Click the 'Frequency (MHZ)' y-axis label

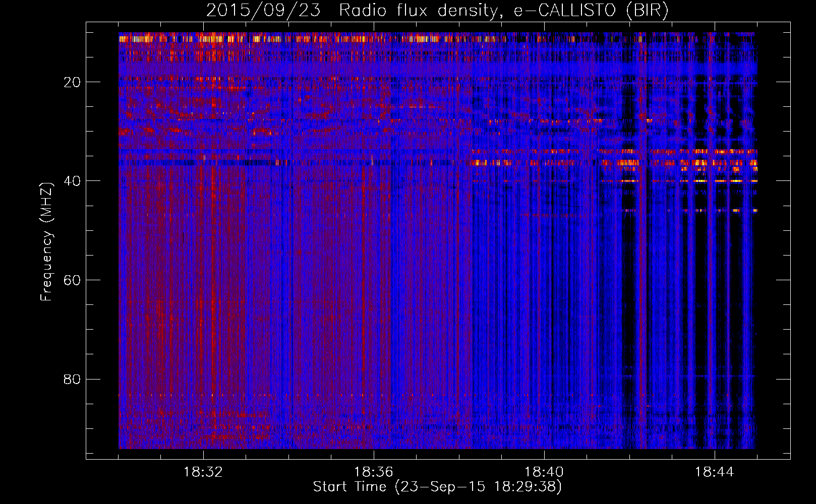point(46,242)
